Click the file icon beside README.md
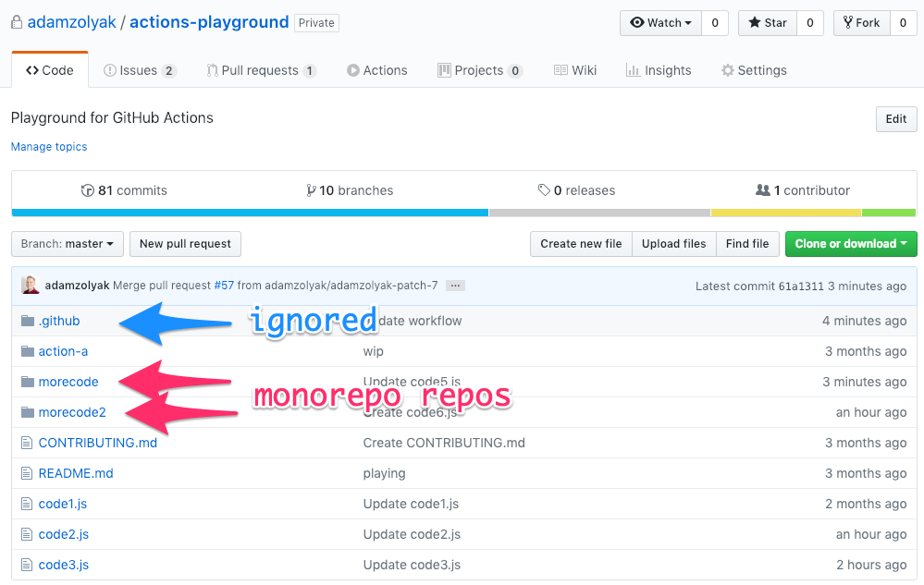The width and height of the screenshot is (924, 585). tap(27, 473)
